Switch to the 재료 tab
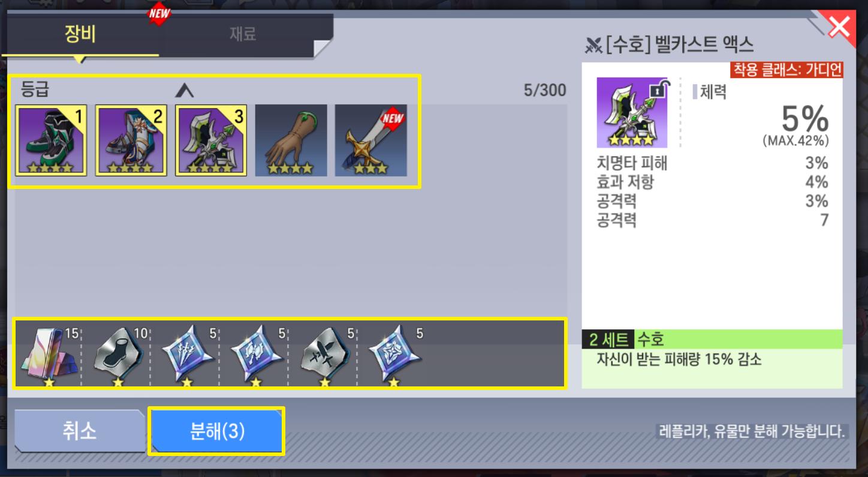 [243, 34]
